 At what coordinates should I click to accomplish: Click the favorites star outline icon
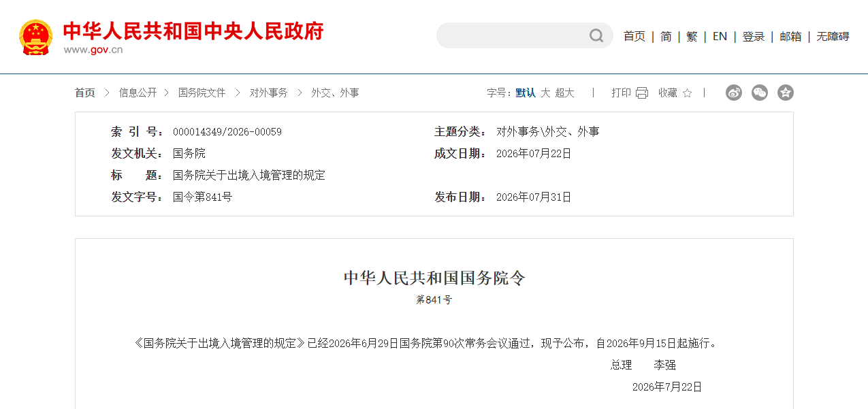[x=687, y=93]
